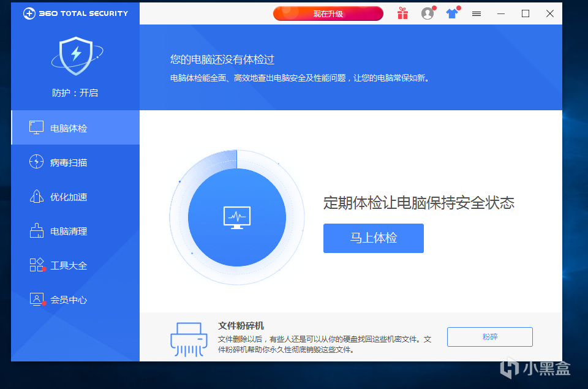Screen dimensions: 588x389
Task: Click the 360 Total Security logo
Action: [x=75, y=13]
